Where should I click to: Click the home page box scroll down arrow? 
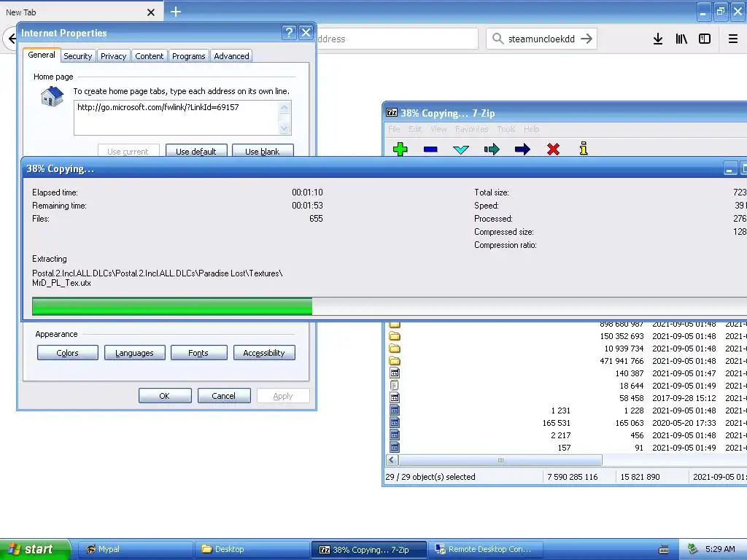coord(285,128)
